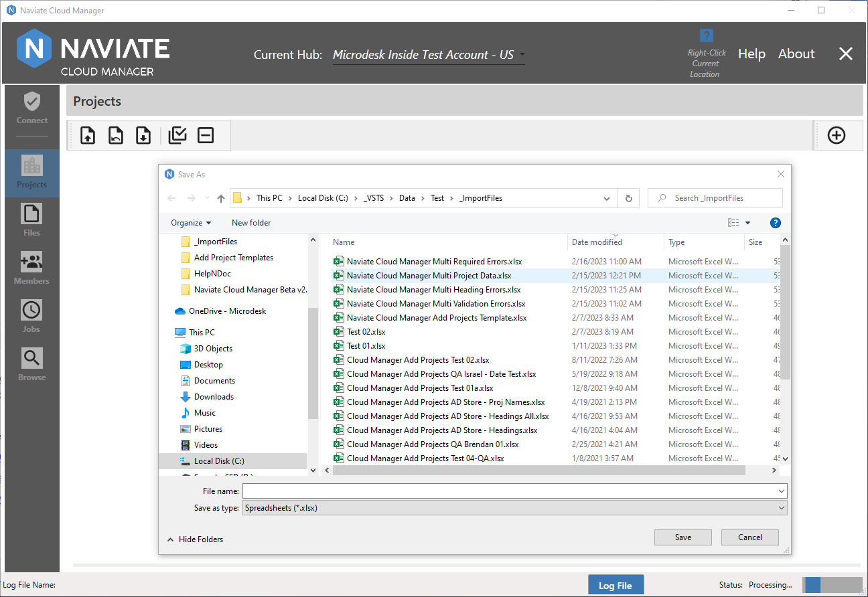Viewport: 868px width, 597px height.
Task: Open the Jobs sidebar section
Action: click(x=32, y=317)
